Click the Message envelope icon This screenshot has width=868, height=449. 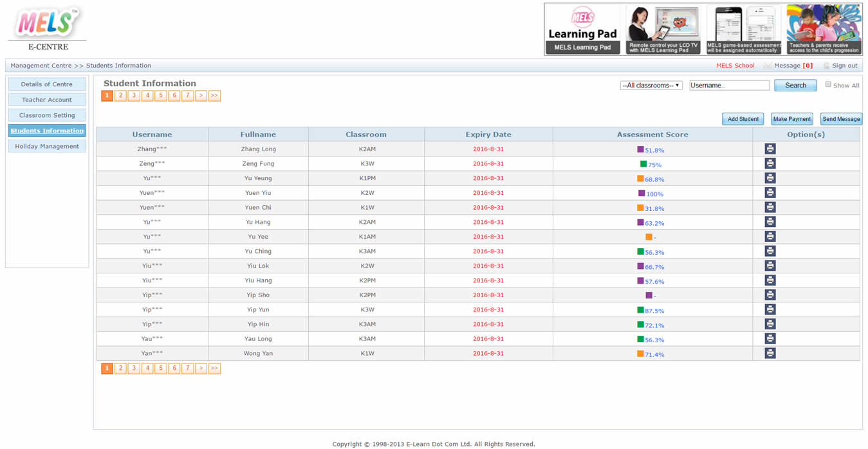pyautogui.click(x=767, y=66)
